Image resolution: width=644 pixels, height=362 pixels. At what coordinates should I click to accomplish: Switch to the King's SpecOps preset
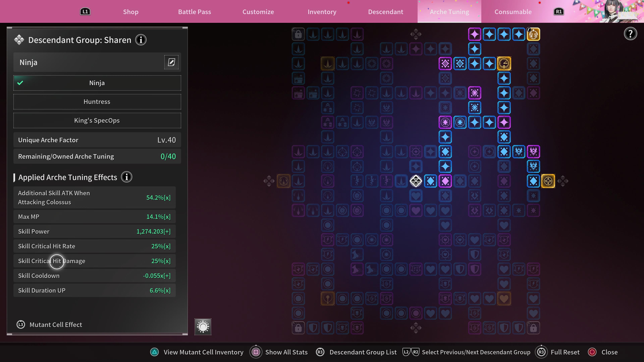click(97, 120)
